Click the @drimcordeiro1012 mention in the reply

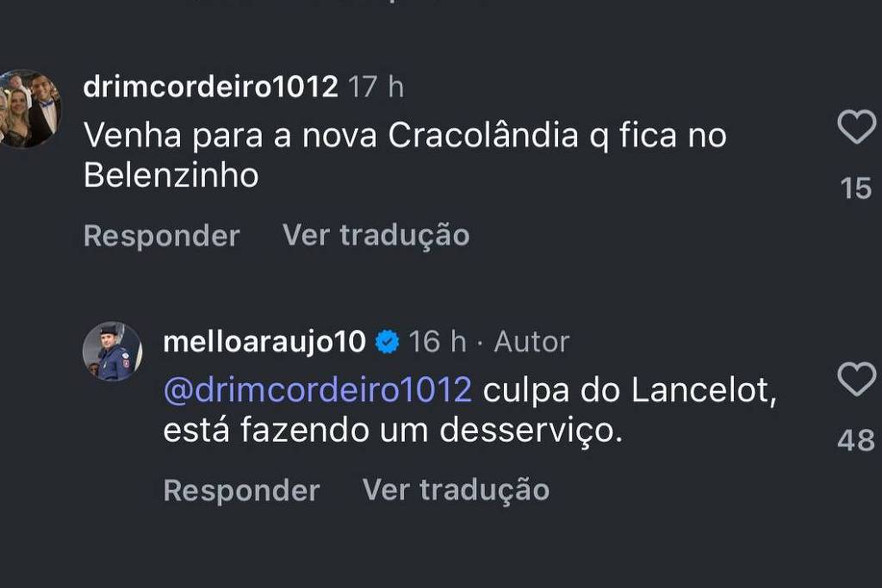pyautogui.click(x=317, y=390)
